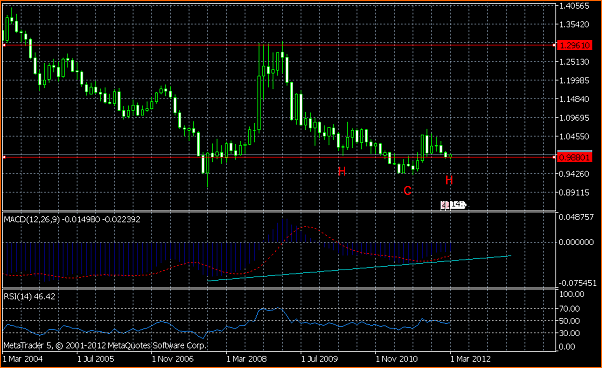The image size is (602, 368).
Task: Click the event tag icon below the right H
Action: pyautogui.click(x=453, y=205)
